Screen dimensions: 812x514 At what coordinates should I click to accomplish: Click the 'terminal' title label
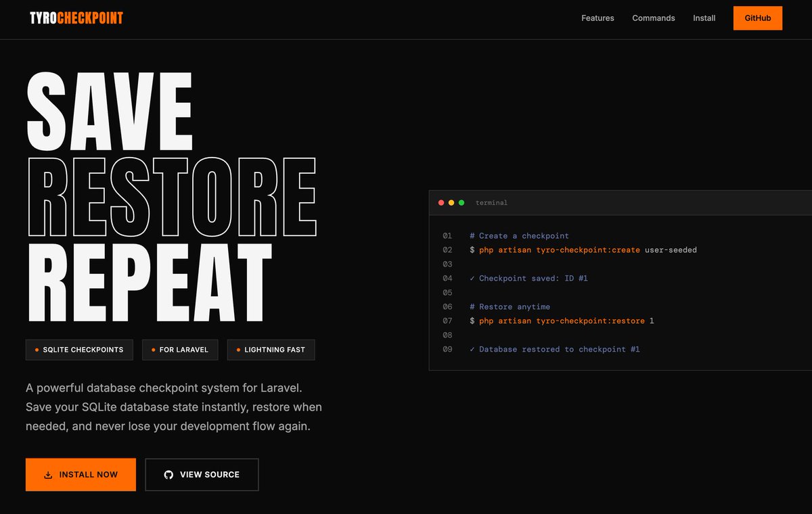491,203
